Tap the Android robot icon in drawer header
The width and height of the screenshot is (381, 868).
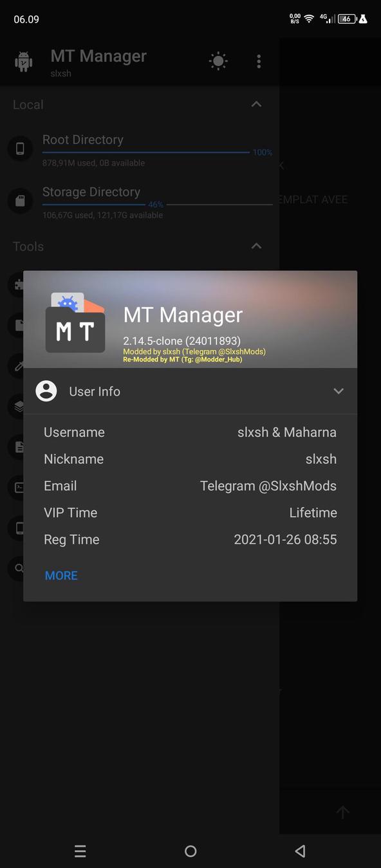point(24,62)
